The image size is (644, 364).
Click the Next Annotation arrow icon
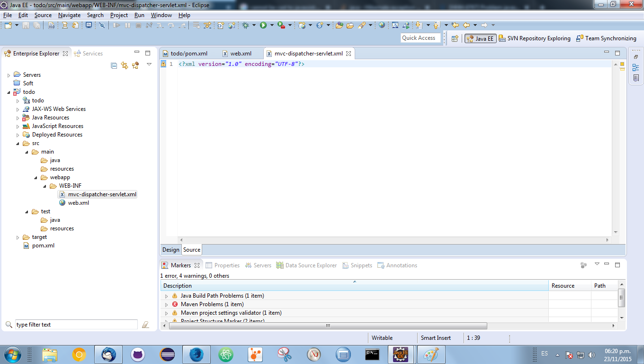419,25
